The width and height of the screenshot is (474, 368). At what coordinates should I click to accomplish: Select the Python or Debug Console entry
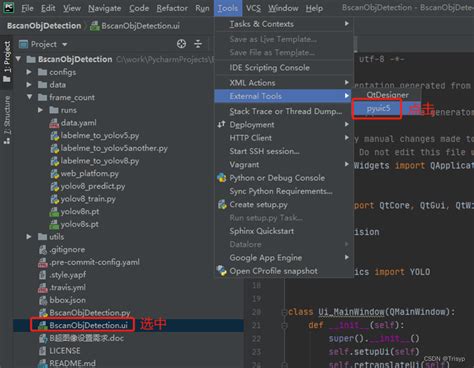[277, 178]
